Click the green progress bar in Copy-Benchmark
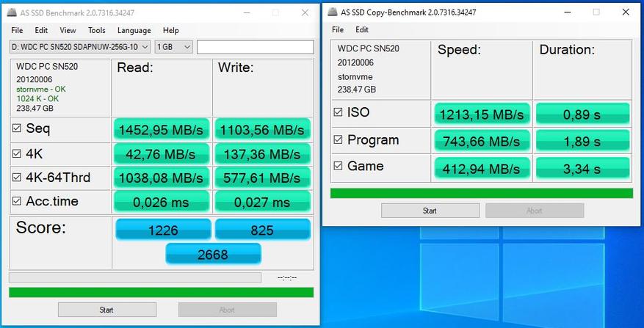This screenshot has height=328, width=644. pyautogui.click(x=481, y=193)
